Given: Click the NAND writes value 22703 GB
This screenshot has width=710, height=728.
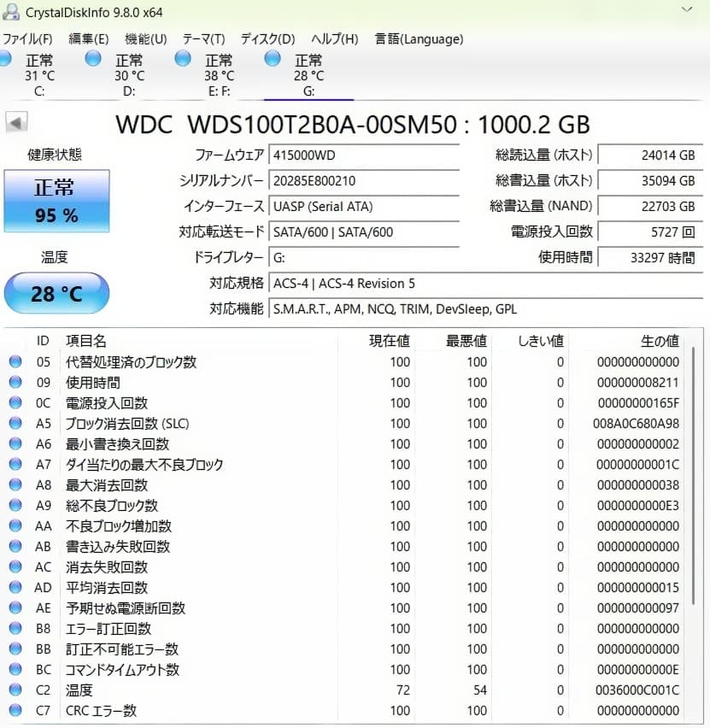Looking at the screenshot, I should 650,206.
